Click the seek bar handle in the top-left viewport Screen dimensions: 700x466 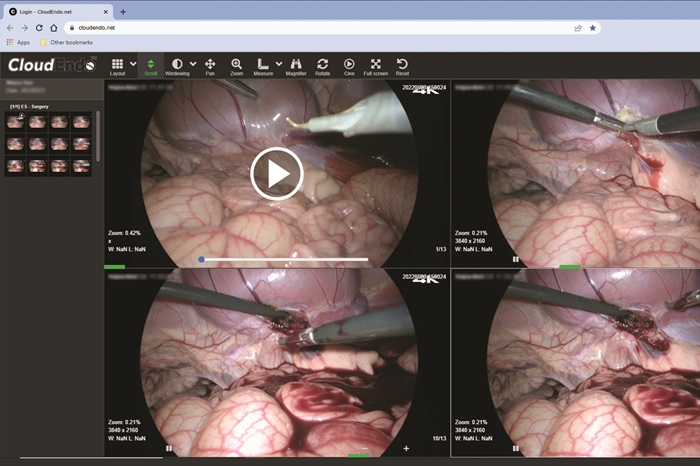201,259
